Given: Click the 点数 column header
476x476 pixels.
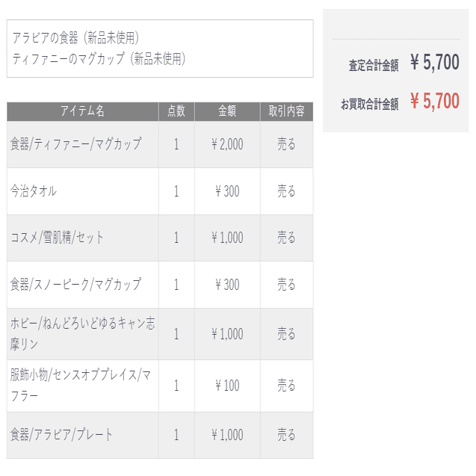Looking at the screenshot, I should (176, 111).
